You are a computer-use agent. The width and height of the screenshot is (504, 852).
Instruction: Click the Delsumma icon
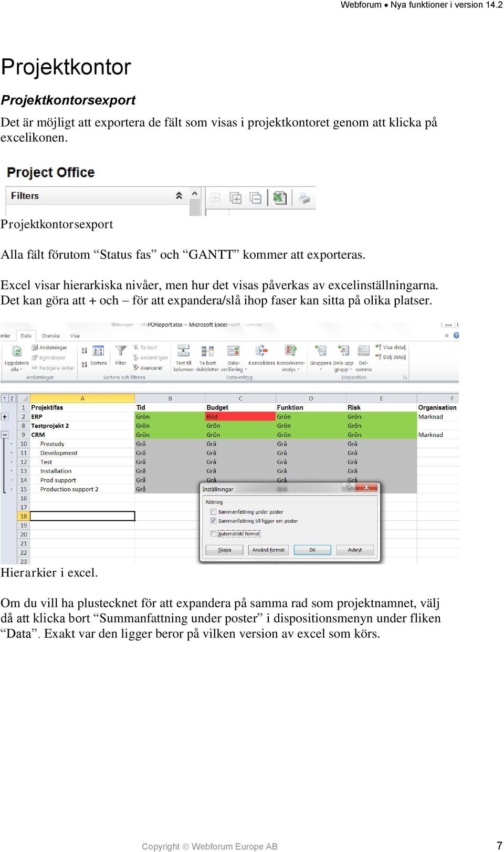[x=363, y=351]
